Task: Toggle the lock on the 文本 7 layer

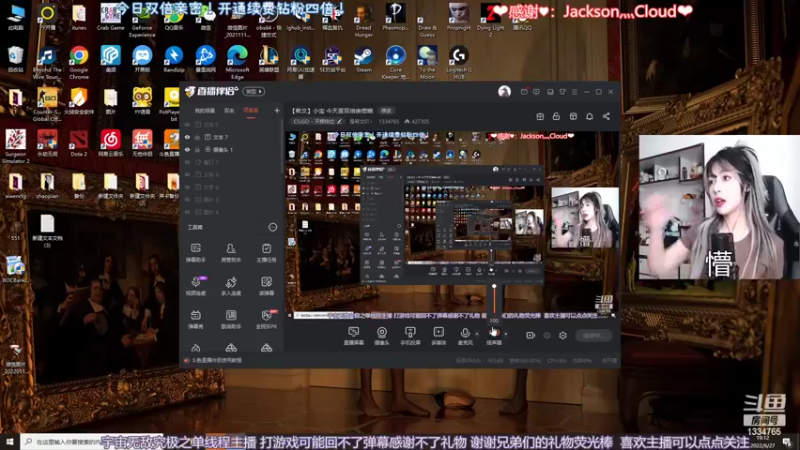Action: (197, 137)
